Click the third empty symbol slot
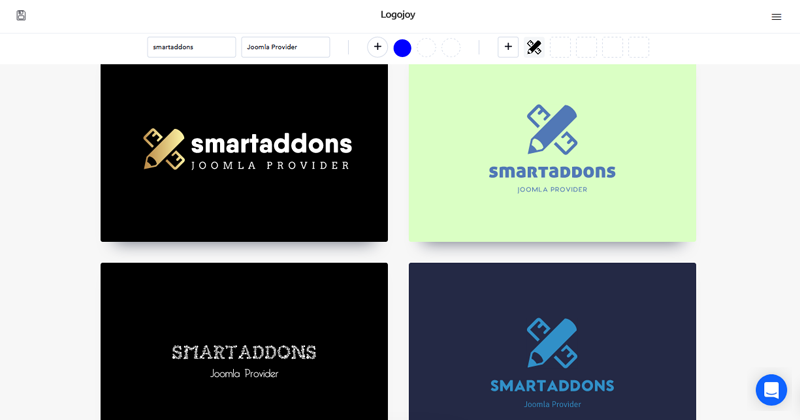The width and height of the screenshot is (800, 420). [612, 47]
